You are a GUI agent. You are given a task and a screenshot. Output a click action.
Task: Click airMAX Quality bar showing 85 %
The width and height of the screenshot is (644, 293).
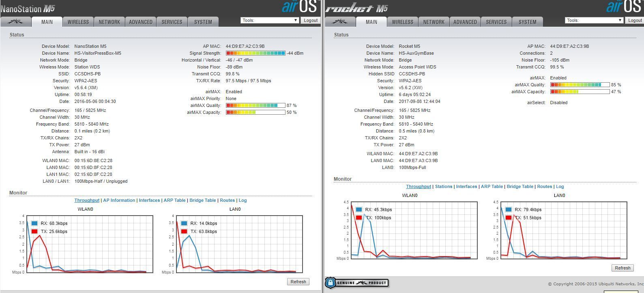click(580, 85)
